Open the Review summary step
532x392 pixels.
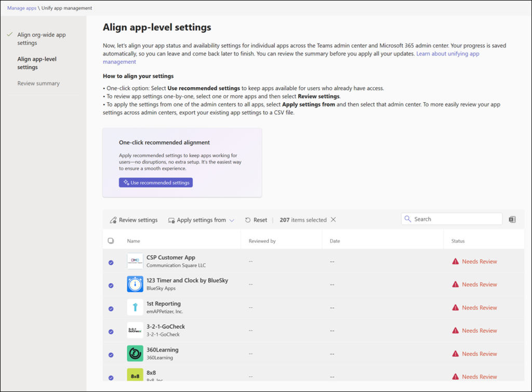pyautogui.click(x=38, y=84)
